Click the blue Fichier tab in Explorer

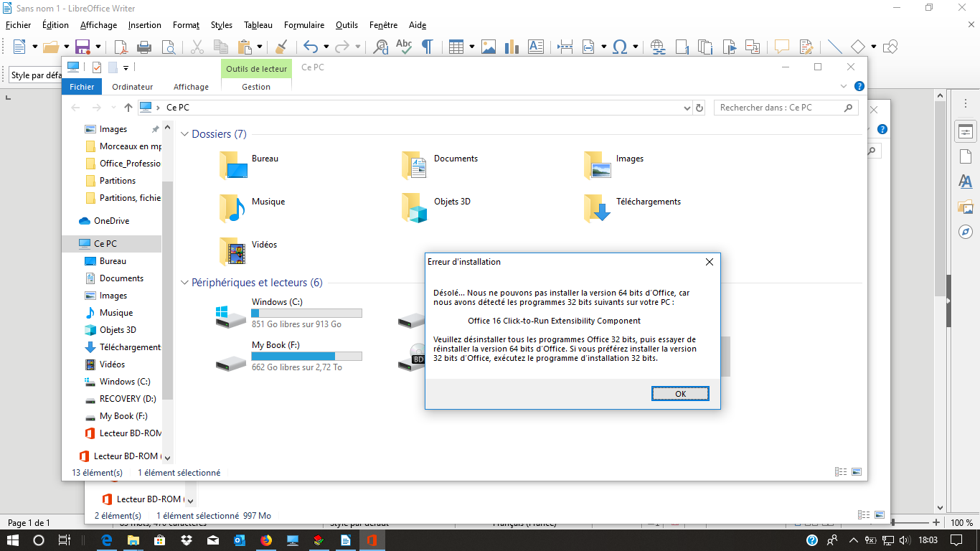pyautogui.click(x=82, y=87)
